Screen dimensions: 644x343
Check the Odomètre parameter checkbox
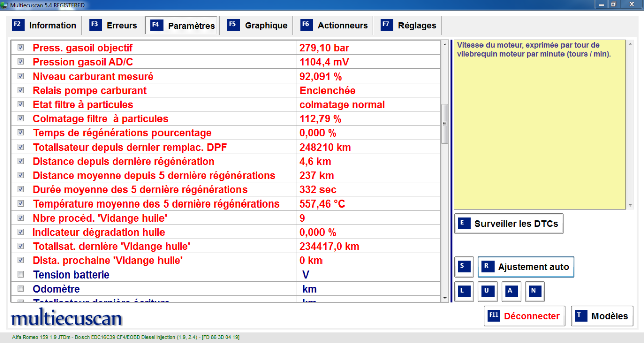click(21, 289)
